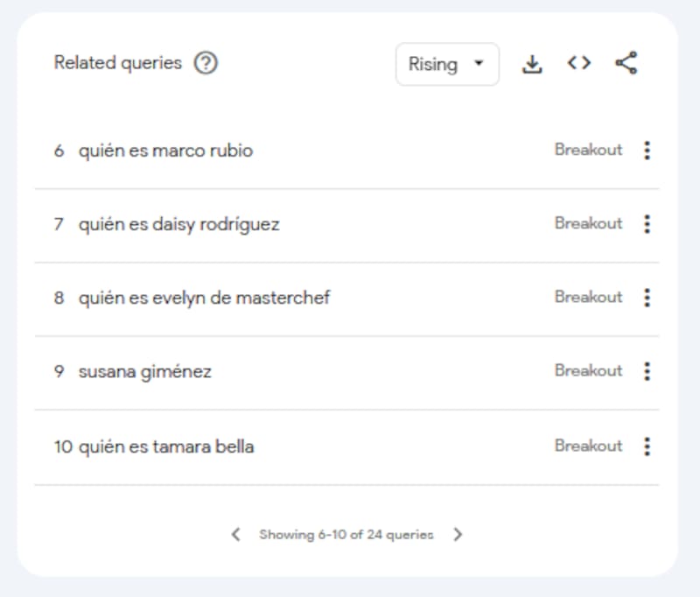The width and height of the screenshot is (700, 597).
Task: Open options menu for quién es evelyn de masterchef
Action: (647, 298)
